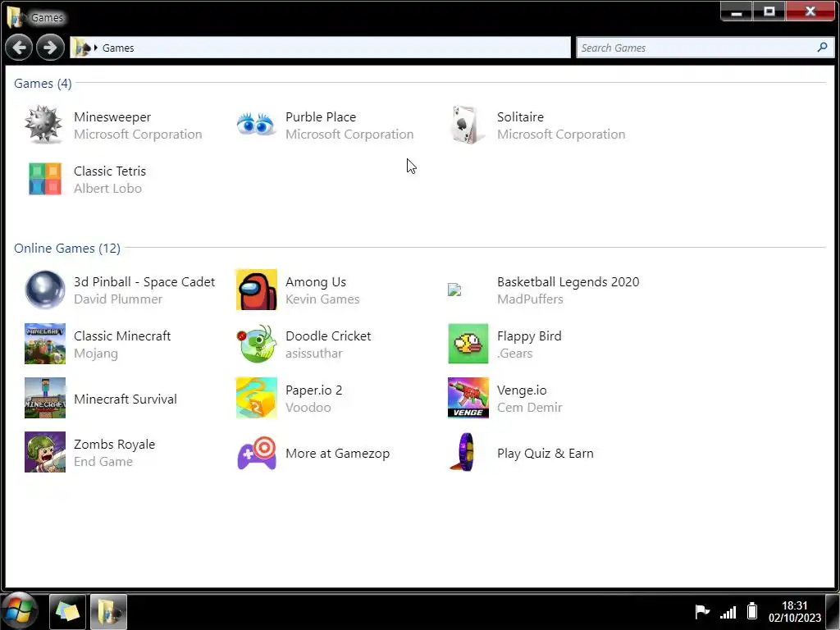Click the Classic Tetris colored blocks icon
Screen dimensions: 840x630
pos(45,179)
